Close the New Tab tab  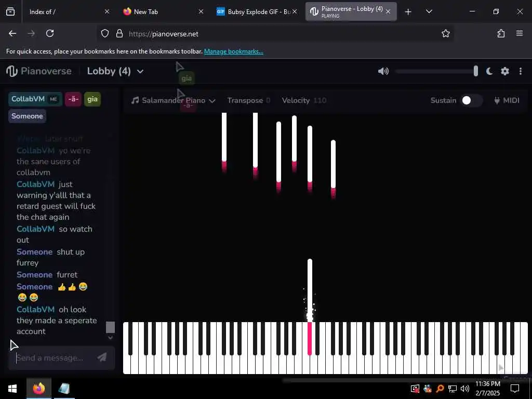pos(201,11)
